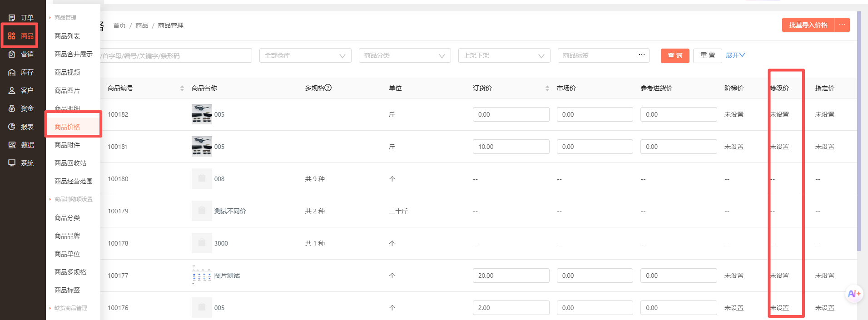Go to 商品附件 submenu item
The width and height of the screenshot is (868, 320).
[67, 145]
